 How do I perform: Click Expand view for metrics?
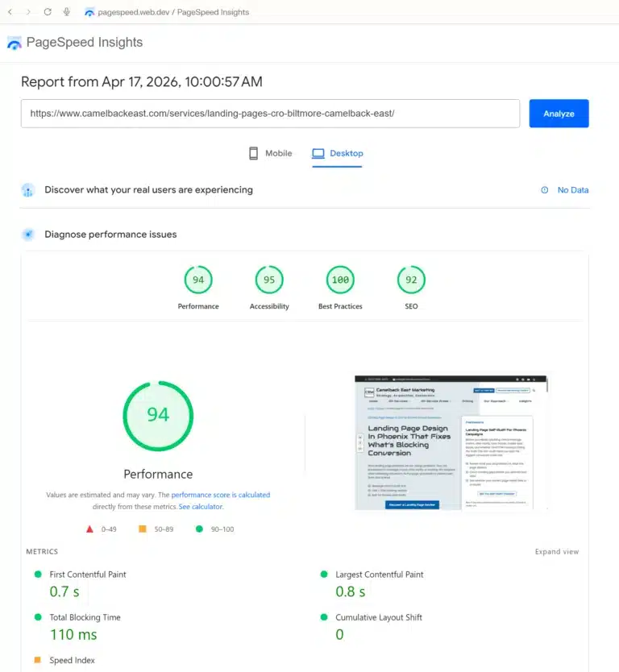(557, 552)
